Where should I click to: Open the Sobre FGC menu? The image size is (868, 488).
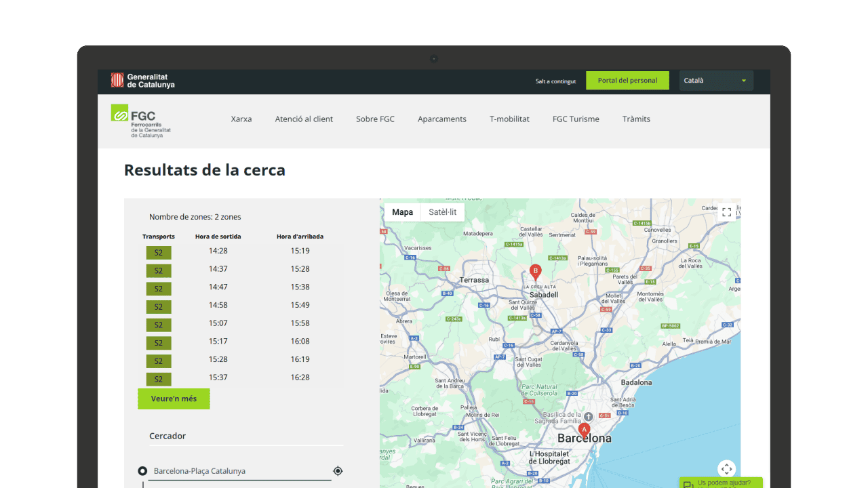tap(375, 119)
